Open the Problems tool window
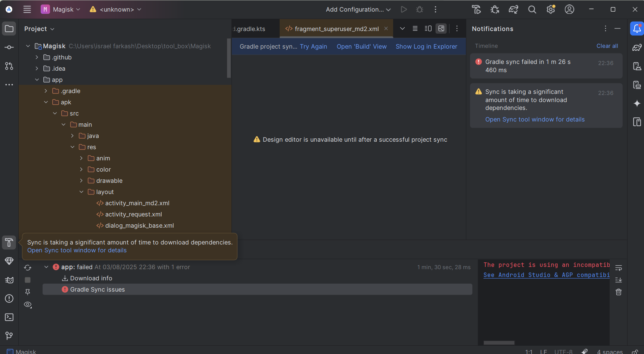 [x=9, y=298]
